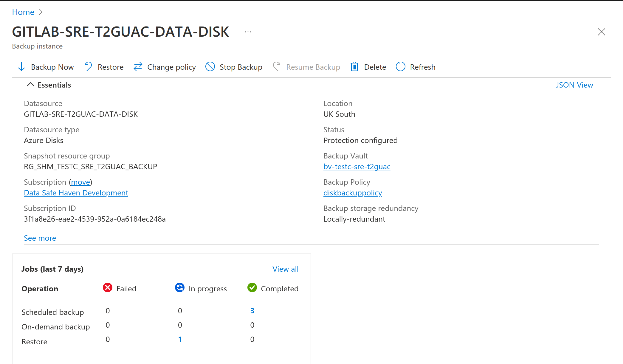Click the Stop Backup prohibited icon
Viewport: 623px width, 364px height.
pyautogui.click(x=210, y=66)
